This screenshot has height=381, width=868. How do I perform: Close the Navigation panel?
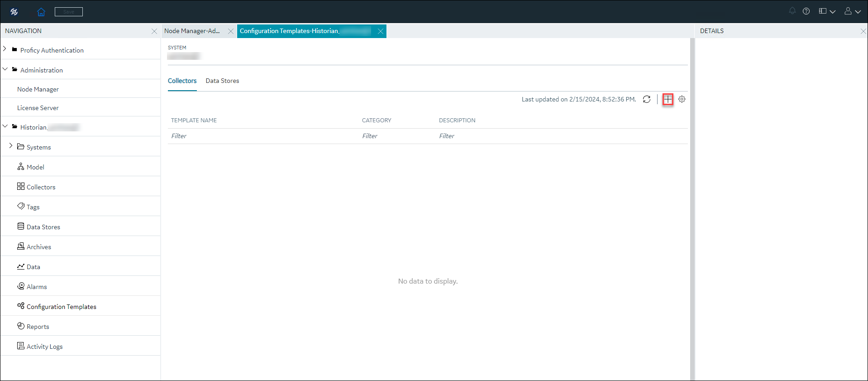(154, 31)
